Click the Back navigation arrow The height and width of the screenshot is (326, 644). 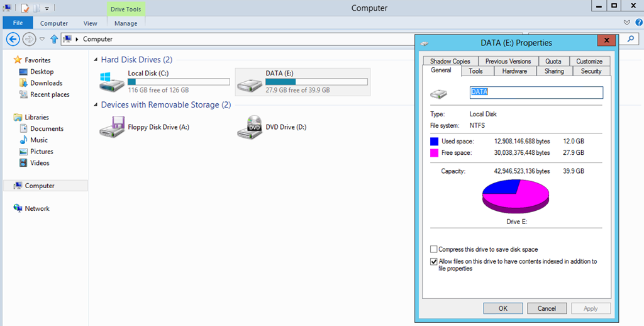tap(13, 39)
